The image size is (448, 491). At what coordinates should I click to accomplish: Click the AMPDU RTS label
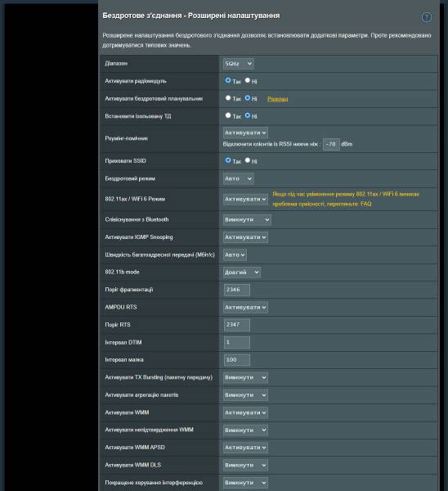[x=121, y=307]
